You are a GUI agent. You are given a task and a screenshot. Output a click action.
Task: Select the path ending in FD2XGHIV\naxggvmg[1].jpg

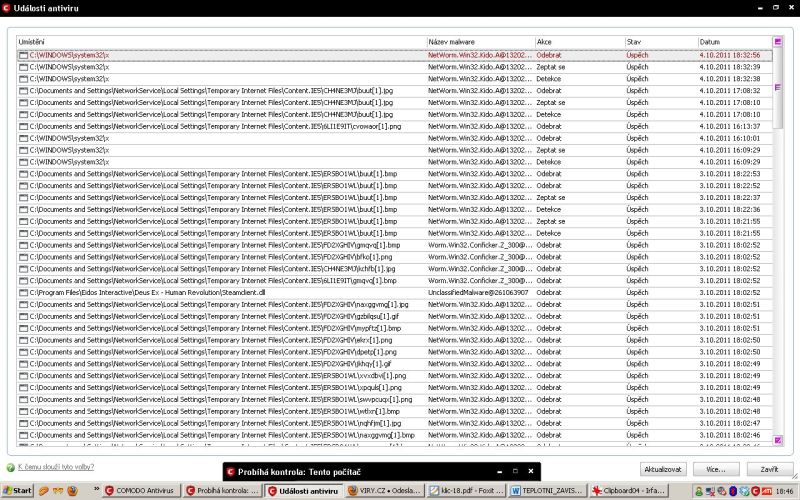(x=219, y=305)
